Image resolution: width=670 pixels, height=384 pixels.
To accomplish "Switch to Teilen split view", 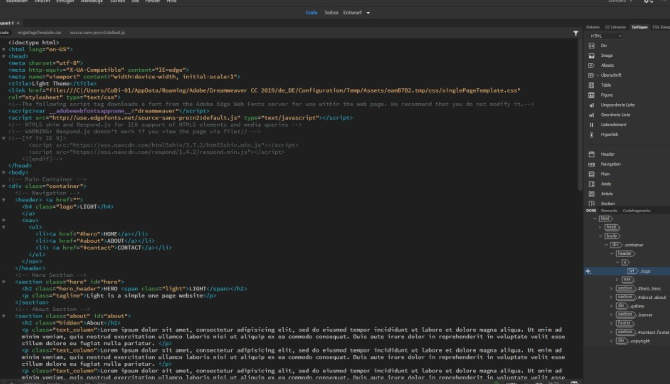I will click(x=331, y=13).
